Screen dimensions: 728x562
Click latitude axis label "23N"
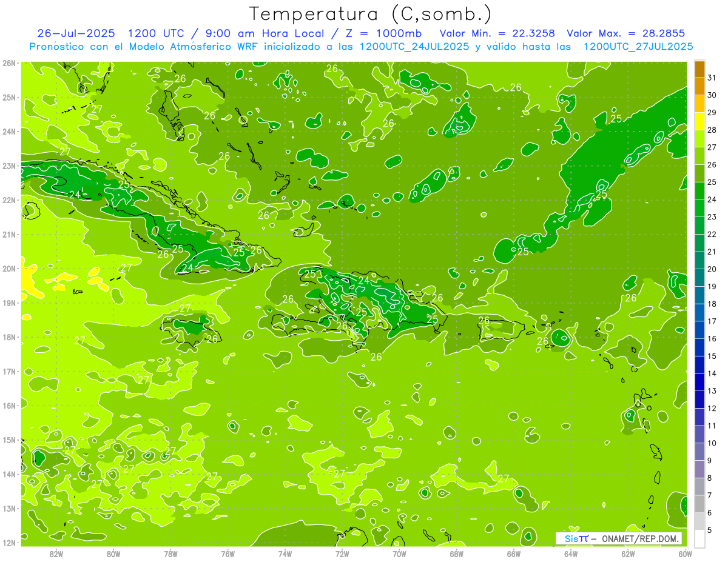click(x=8, y=166)
